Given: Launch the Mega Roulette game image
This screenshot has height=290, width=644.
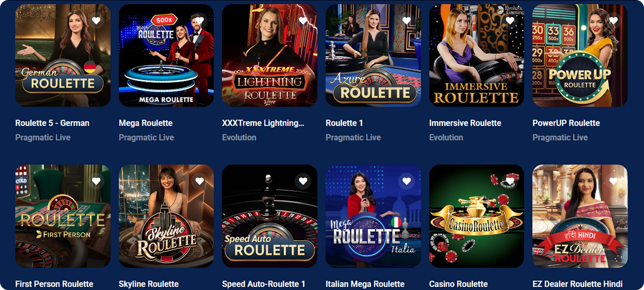Looking at the screenshot, I should click(x=166, y=55).
